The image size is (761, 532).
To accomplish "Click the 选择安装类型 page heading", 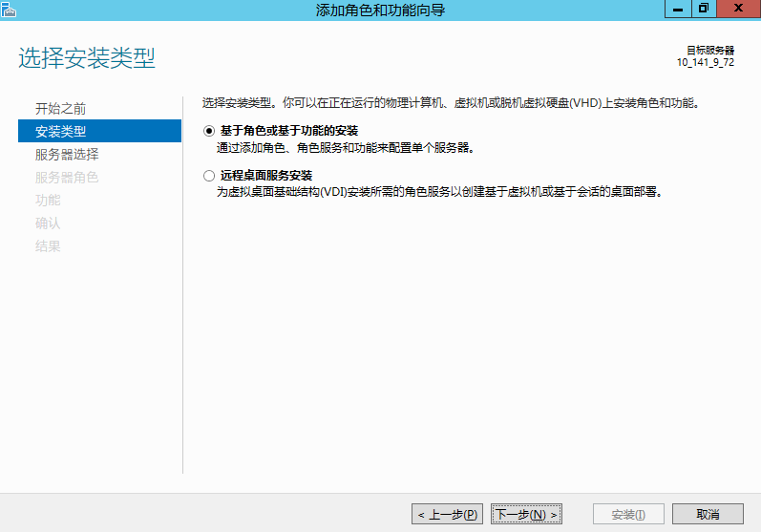I will (x=87, y=58).
